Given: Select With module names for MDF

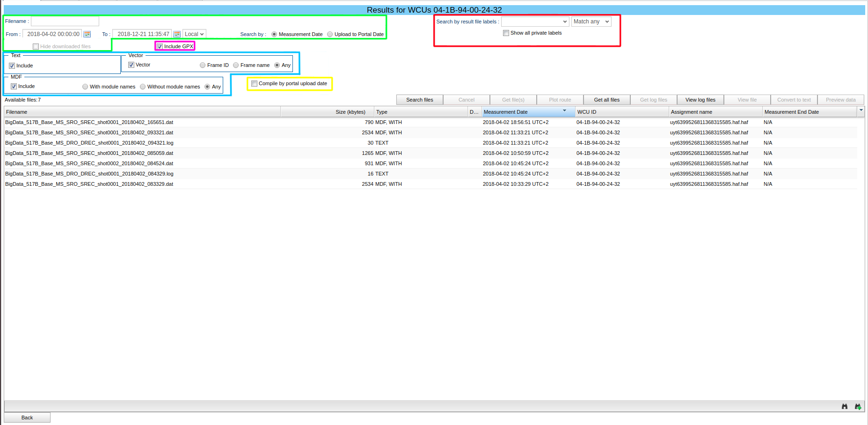Looking at the screenshot, I should point(85,87).
